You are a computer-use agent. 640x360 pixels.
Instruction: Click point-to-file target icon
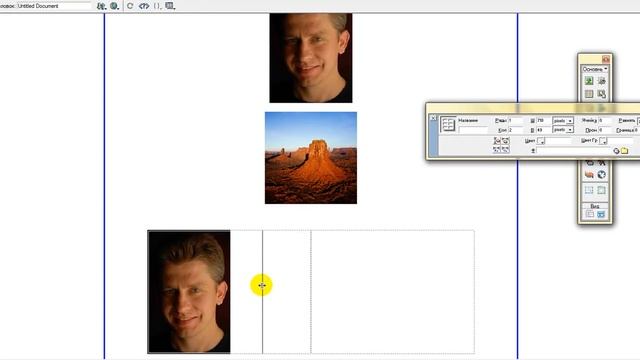click(x=616, y=151)
